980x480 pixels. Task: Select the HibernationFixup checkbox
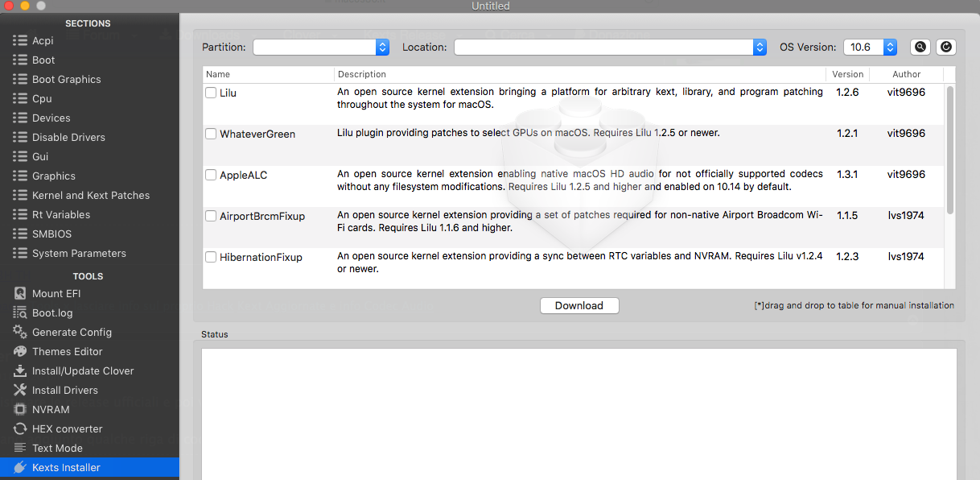tap(211, 257)
